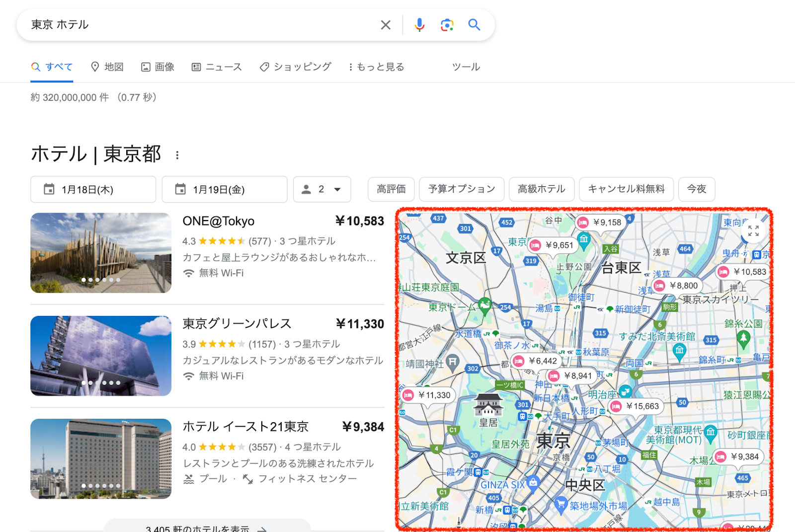The height and width of the screenshot is (532, 795).
Task: Click the 約 320,000,000 件 result count
Action: [x=70, y=97]
